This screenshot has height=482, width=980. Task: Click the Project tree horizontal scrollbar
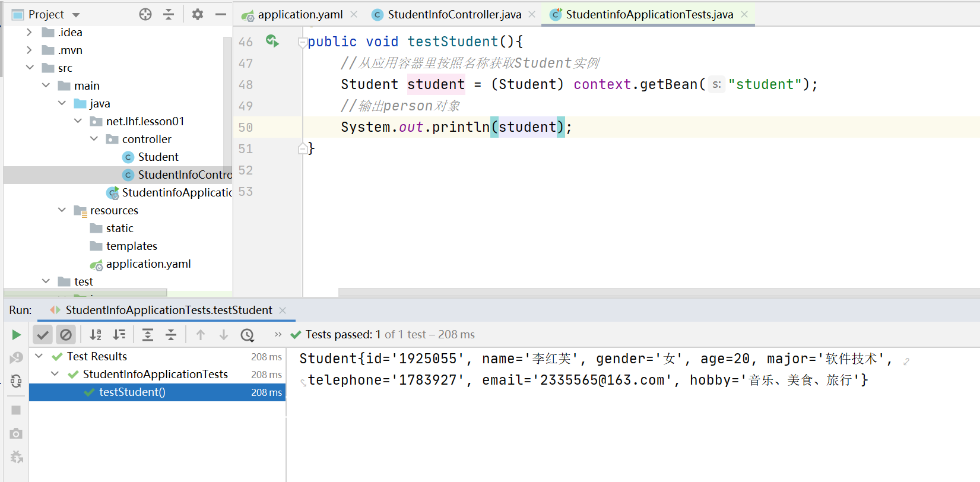click(x=85, y=293)
